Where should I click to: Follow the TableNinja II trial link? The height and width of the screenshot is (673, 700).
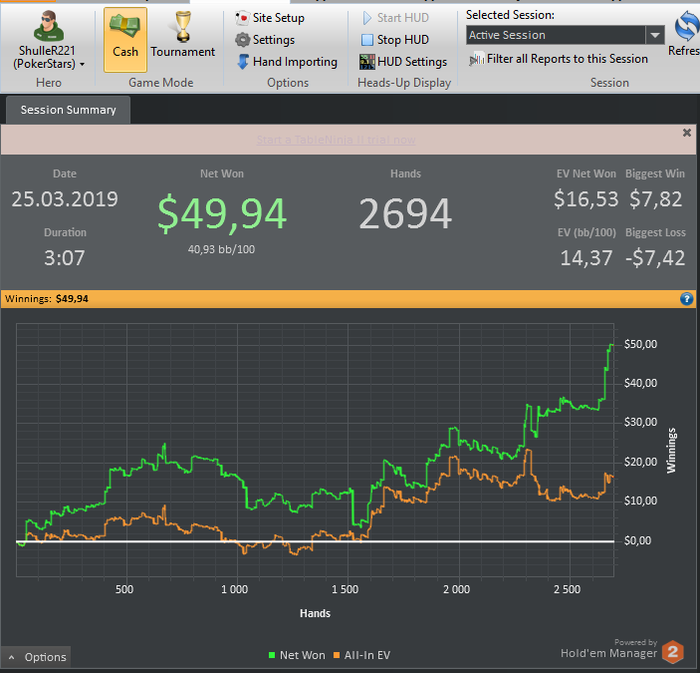[x=336, y=140]
